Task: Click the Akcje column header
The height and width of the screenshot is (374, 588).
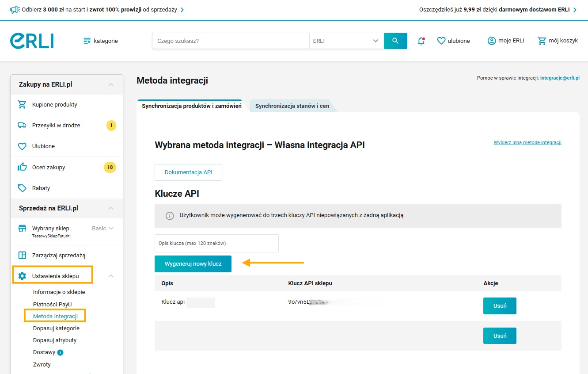Action: (x=491, y=283)
